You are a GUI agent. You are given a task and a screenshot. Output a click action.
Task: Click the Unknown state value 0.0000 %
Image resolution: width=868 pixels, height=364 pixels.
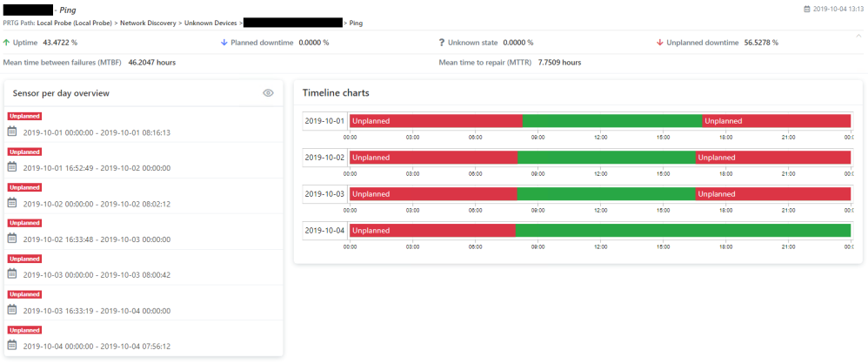[x=518, y=43]
